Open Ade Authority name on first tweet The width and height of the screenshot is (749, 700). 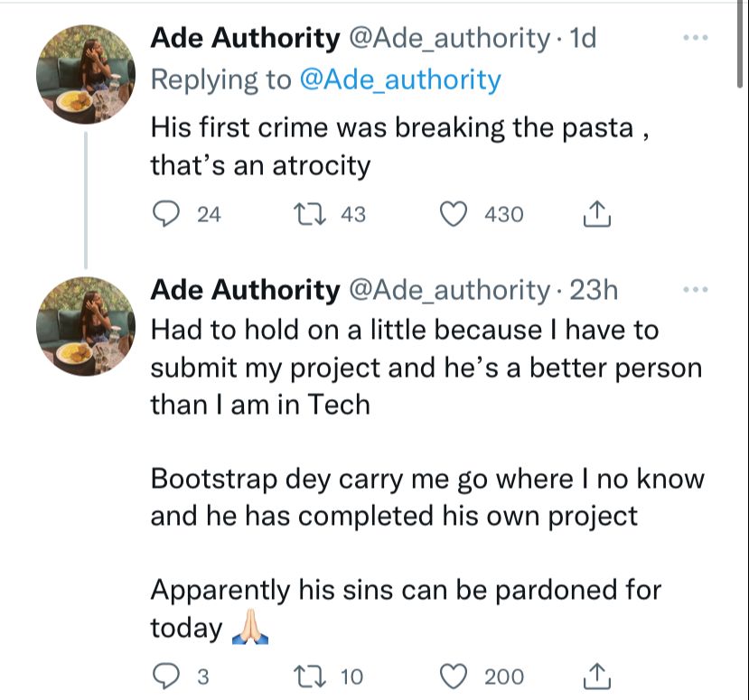244,38
